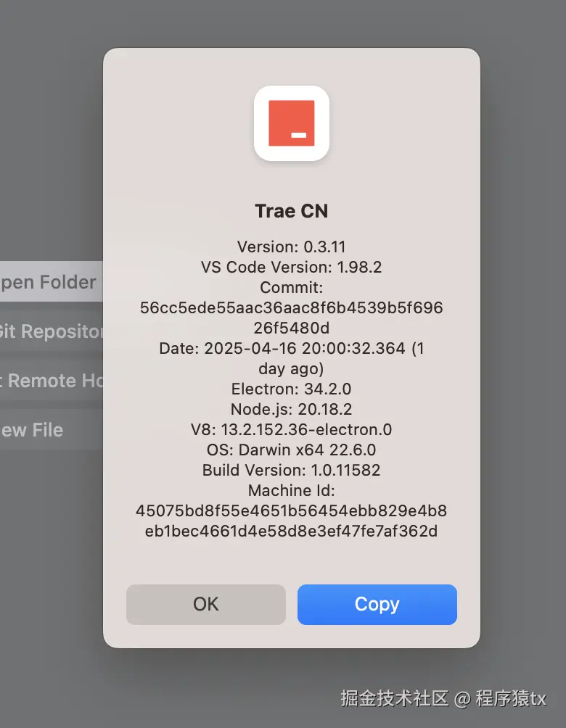Click the New File menu entry
Viewport: 566px width, 728px height.
[33, 430]
